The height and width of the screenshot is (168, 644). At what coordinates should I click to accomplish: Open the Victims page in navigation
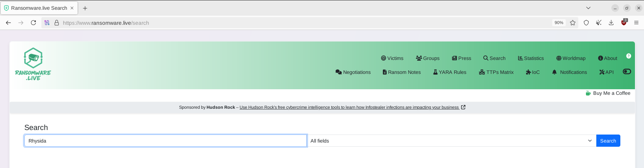tap(392, 58)
